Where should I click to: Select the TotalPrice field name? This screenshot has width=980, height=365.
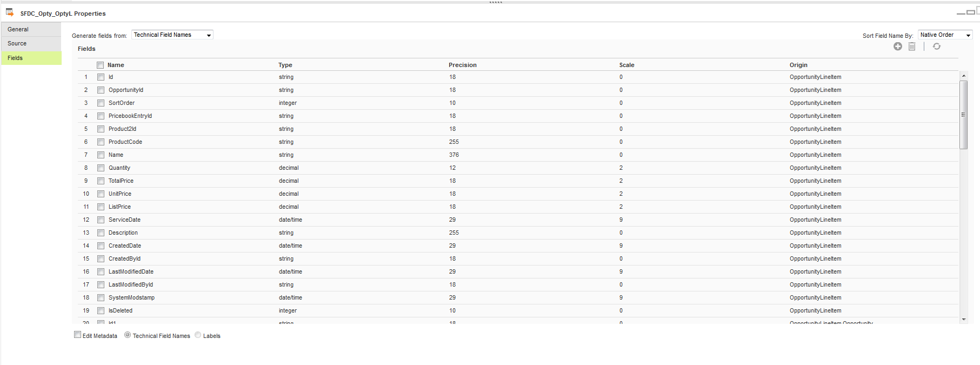(121, 181)
